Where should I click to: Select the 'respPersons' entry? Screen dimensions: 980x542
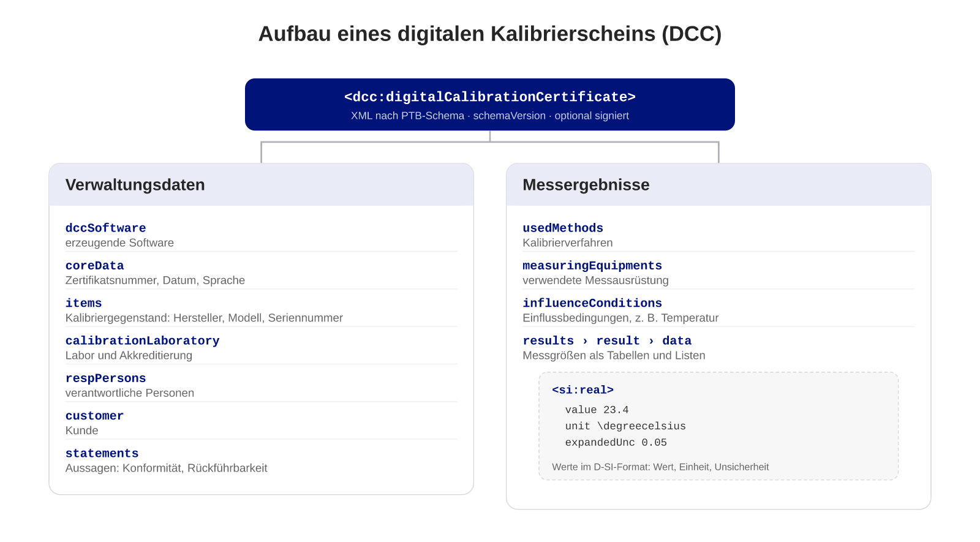106,378
